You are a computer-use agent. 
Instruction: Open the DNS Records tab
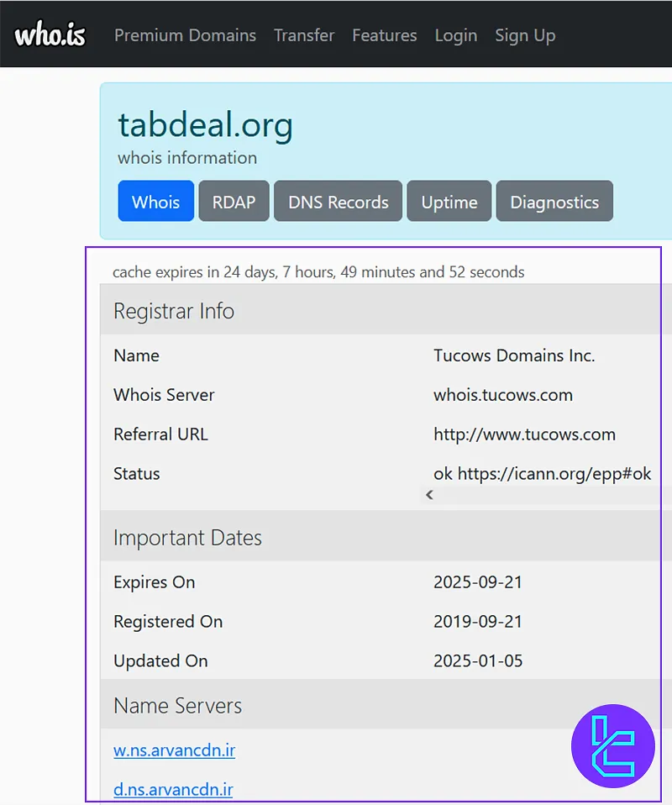pyautogui.click(x=338, y=202)
